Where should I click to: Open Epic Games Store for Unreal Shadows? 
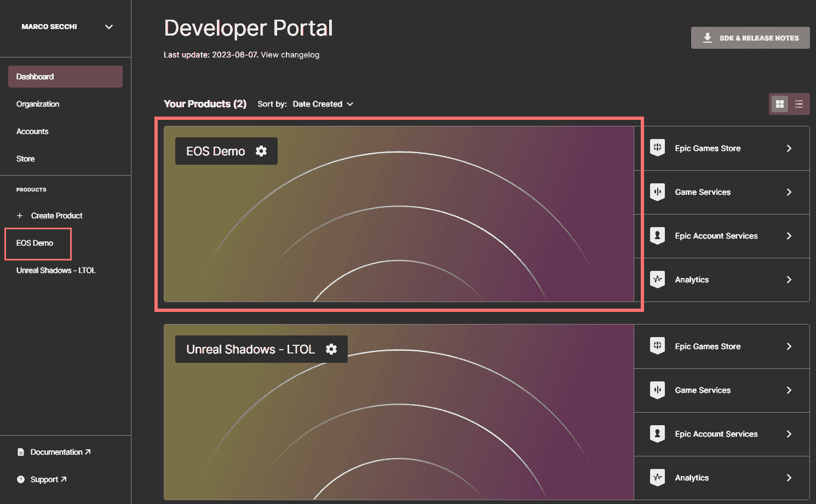[x=722, y=346]
